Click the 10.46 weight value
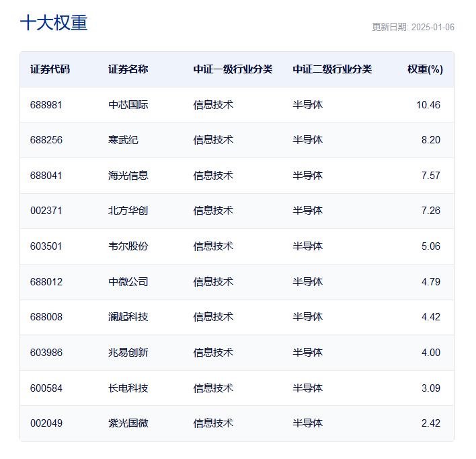The image size is (476, 459). (x=428, y=105)
